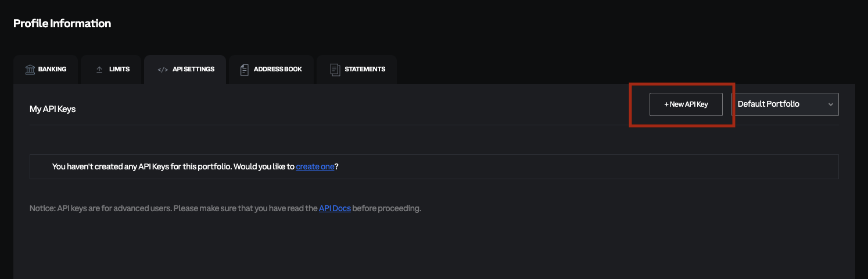Expand portfolio selector using its chevron arrow
Viewport: 868px width, 279px height.
click(x=830, y=104)
